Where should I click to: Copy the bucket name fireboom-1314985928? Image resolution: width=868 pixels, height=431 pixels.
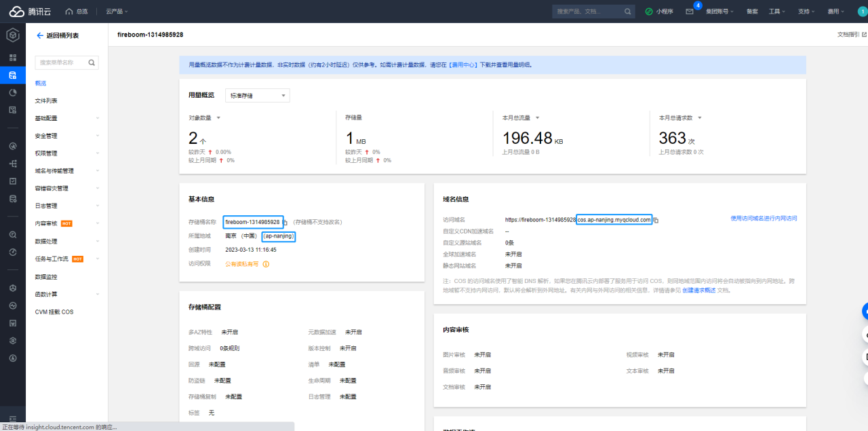tap(285, 223)
